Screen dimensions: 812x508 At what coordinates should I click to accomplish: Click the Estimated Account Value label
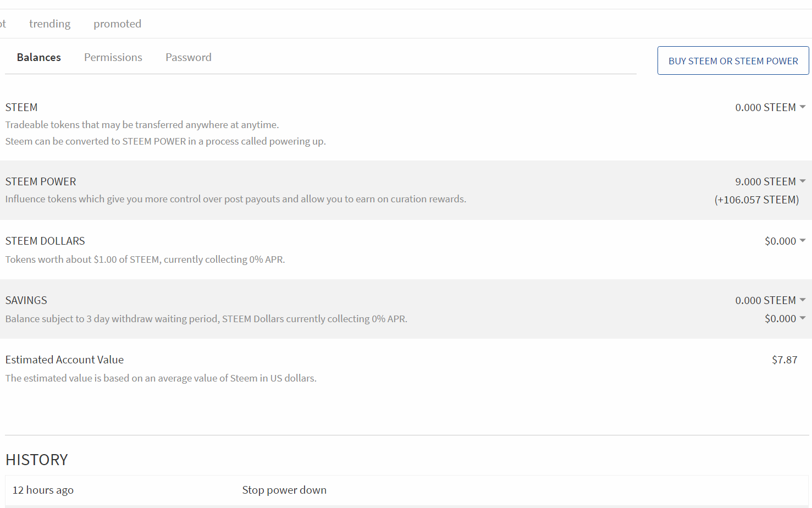(64, 360)
